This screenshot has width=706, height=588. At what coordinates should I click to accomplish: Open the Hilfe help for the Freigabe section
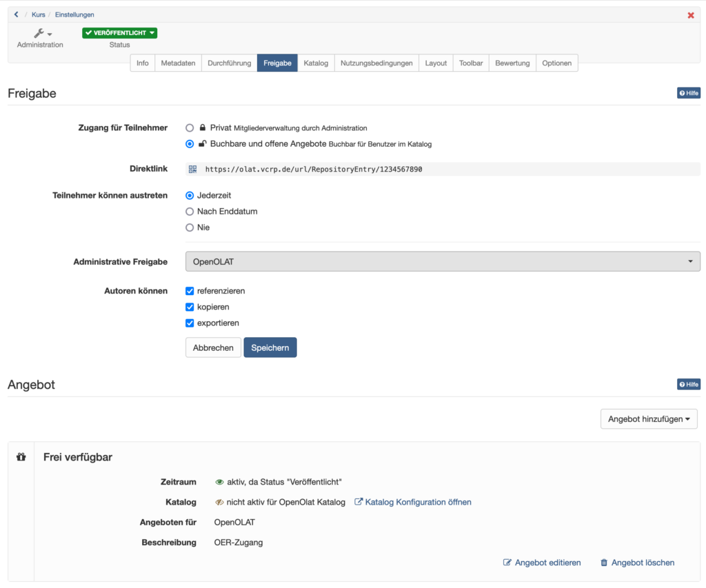(x=688, y=92)
